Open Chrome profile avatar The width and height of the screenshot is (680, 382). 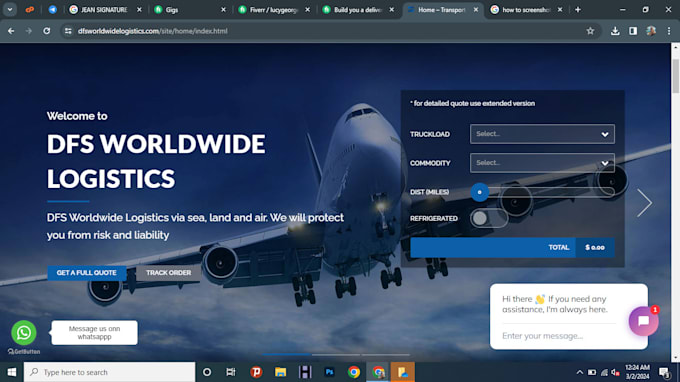point(651,31)
